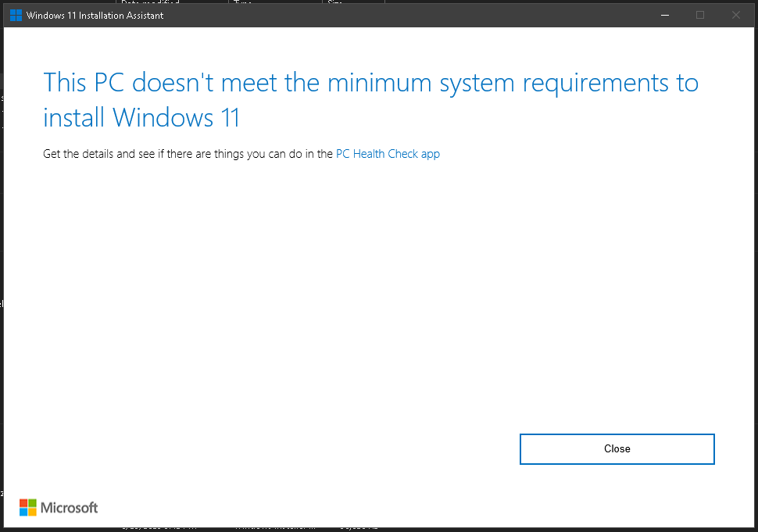Open the PC Health Check app link

point(388,154)
